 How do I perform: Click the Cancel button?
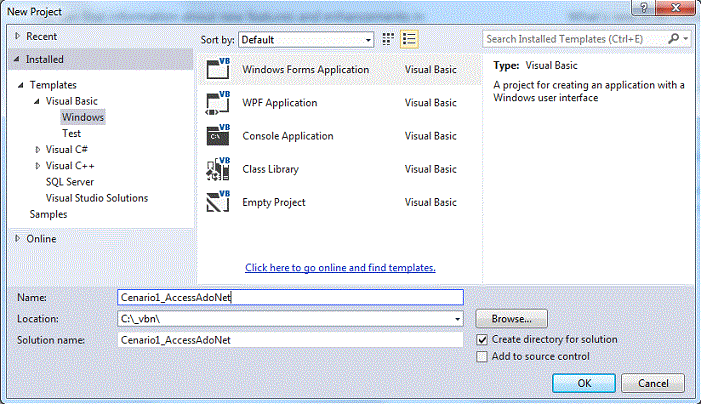click(x=653, y=383)
